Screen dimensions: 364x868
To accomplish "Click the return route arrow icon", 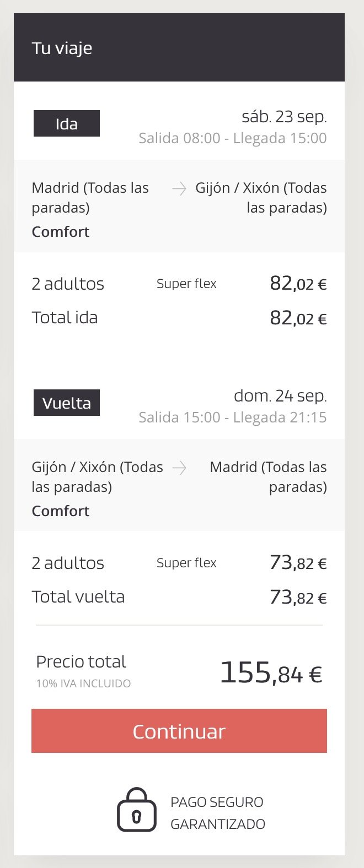I will click(179, 468).
